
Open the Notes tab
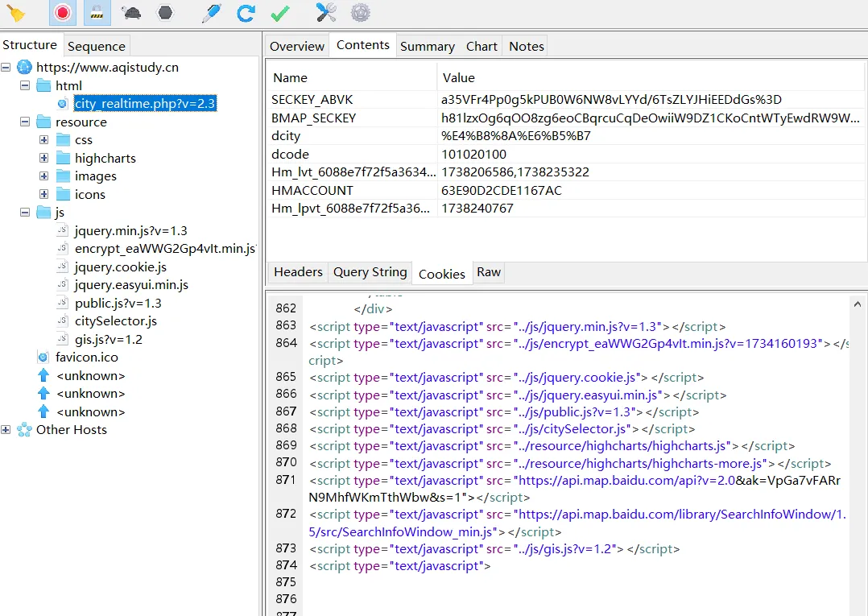pyautogui.click(x=526, y=46)
